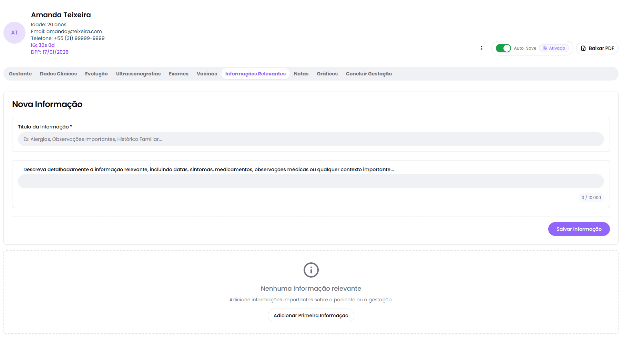Select the Ultrassonografias tab
This screenshot has width=622, height=364.
point(138,74)
